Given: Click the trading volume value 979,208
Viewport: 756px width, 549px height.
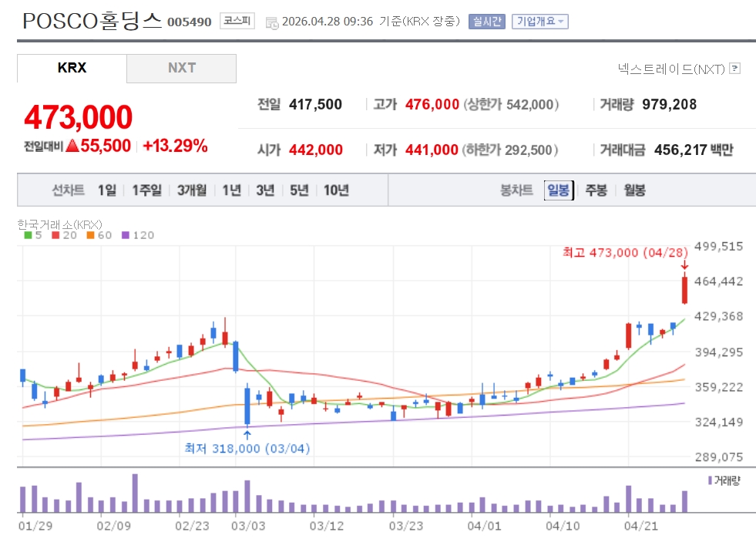Looking at the screenshot, I should (x=669, y=104).
